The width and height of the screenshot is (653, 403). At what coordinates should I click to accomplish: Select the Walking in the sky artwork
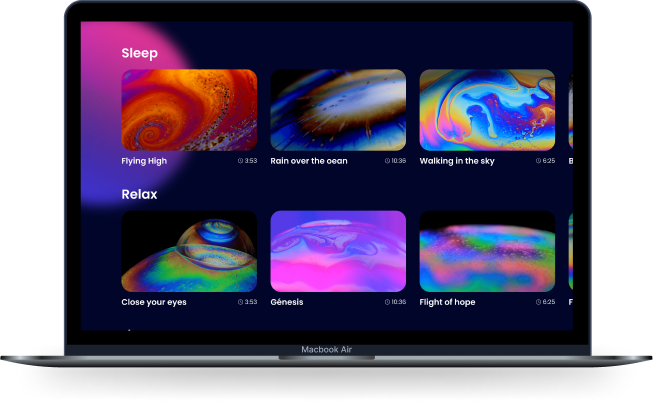click(x=487, y=110)
